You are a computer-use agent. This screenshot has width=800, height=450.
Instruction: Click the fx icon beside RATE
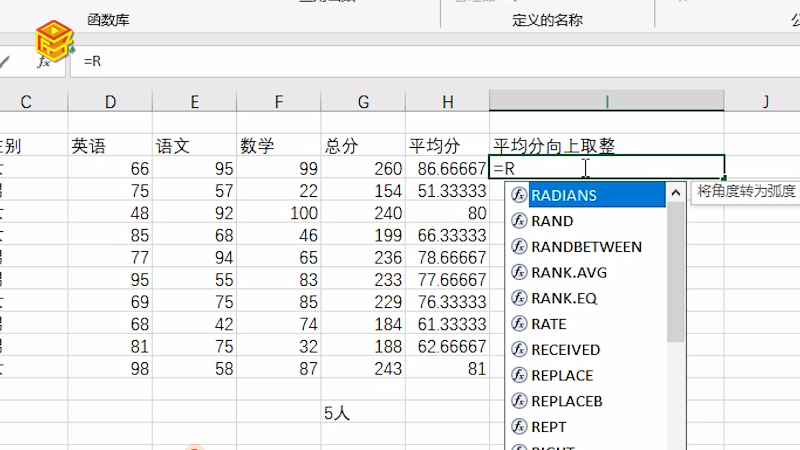click(x=518, y=324)
